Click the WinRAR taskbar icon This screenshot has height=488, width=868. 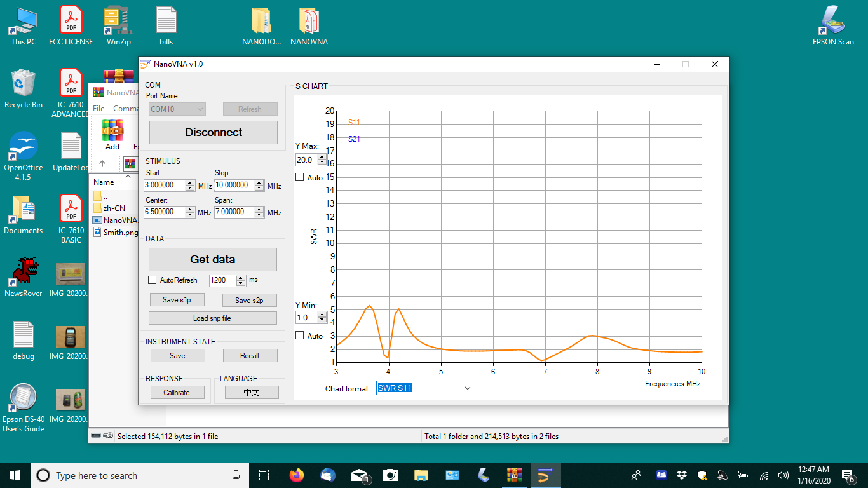click(514, 475)
